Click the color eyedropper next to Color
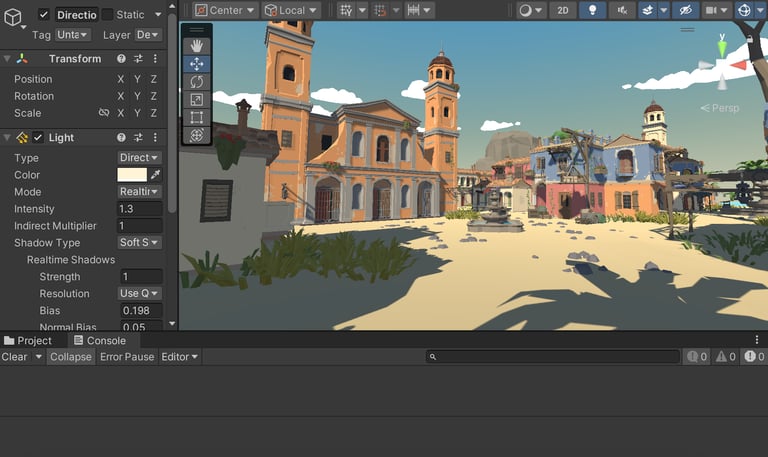Viewport: 768px width, 457px height. coord(155,175)
